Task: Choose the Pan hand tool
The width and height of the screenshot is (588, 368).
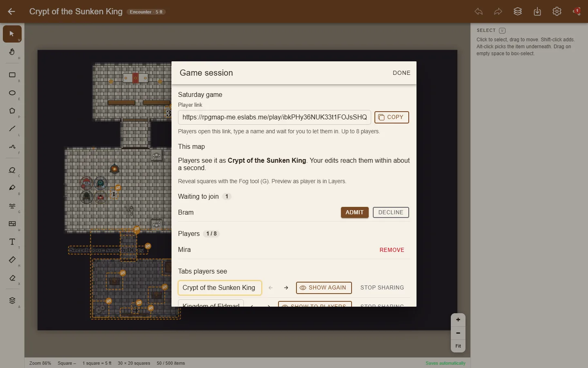Action: [x=12, y=52]
